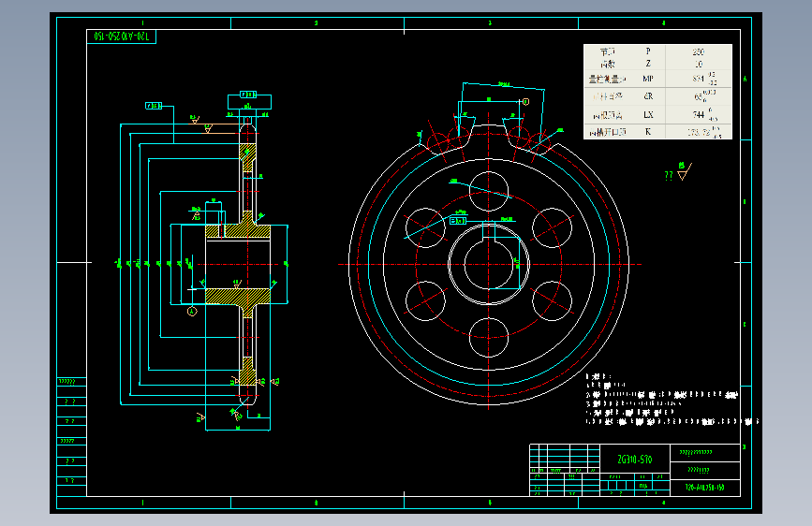The width and height of the screenshot is (812, 526).
Task: Select the tolerance frame left of section view top
Action: tap(154, 106)
